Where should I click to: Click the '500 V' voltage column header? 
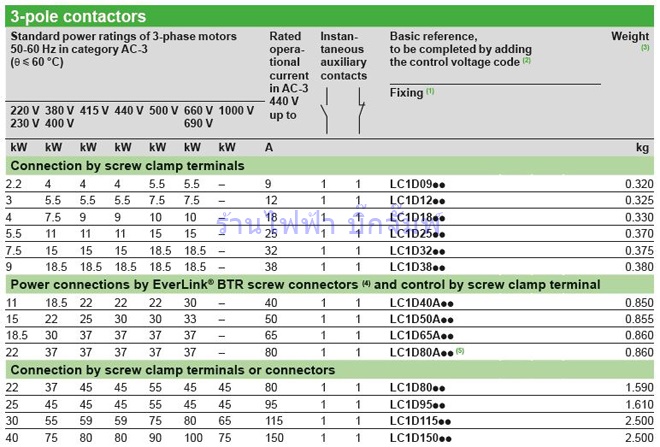(x=164, y=111)
